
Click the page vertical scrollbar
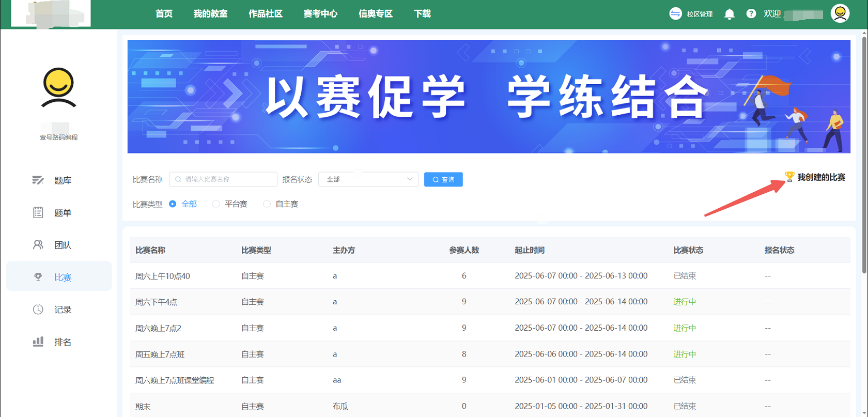click(864, 155)
